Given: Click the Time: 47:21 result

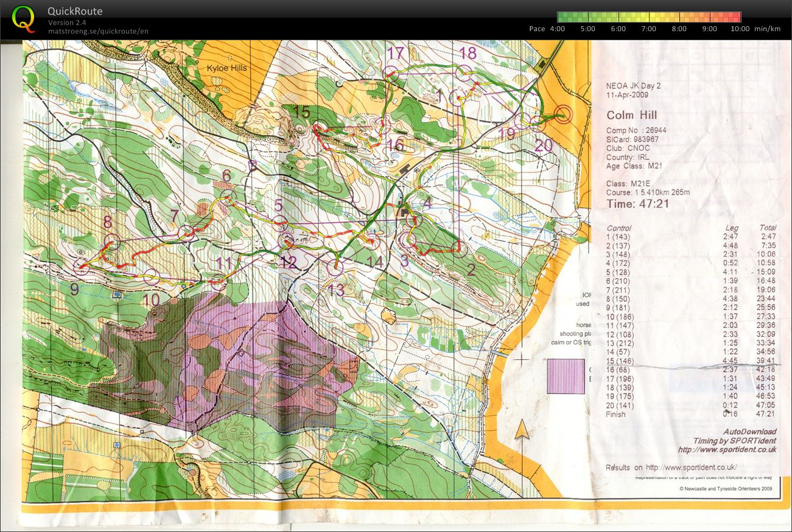Looking at the screenshot, I should [x=637, y=204].
